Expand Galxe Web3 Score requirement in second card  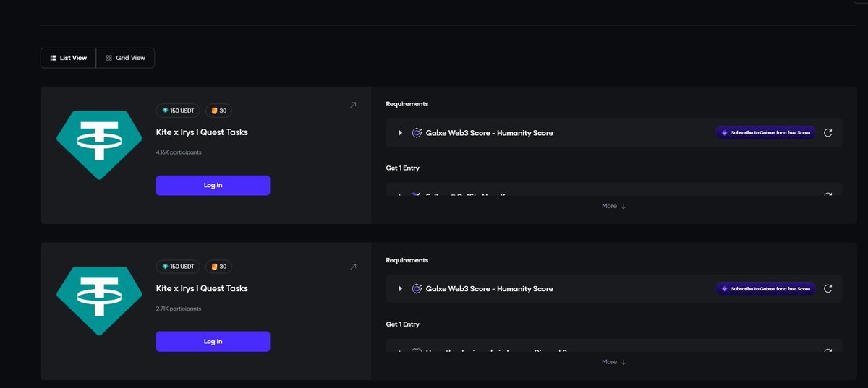(x=400, y=289)
